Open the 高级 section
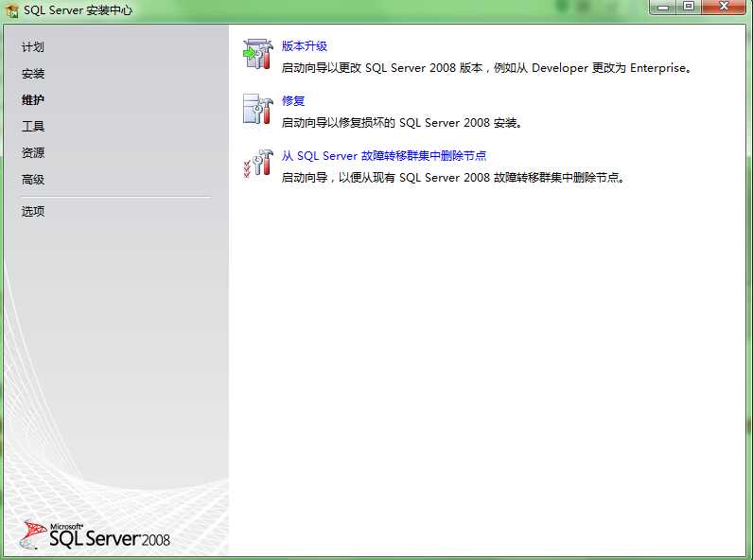The height and width of the screenshot is (560, 753). pyautogui.click(x=33, y=180)
